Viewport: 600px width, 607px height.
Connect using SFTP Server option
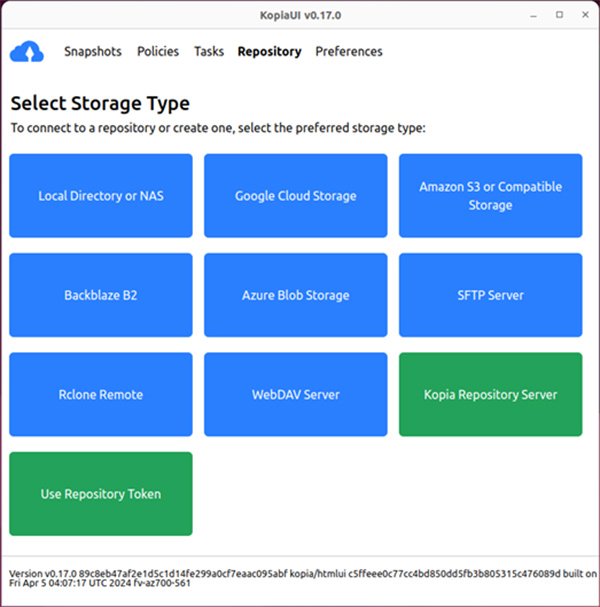[x=490, y=295]
